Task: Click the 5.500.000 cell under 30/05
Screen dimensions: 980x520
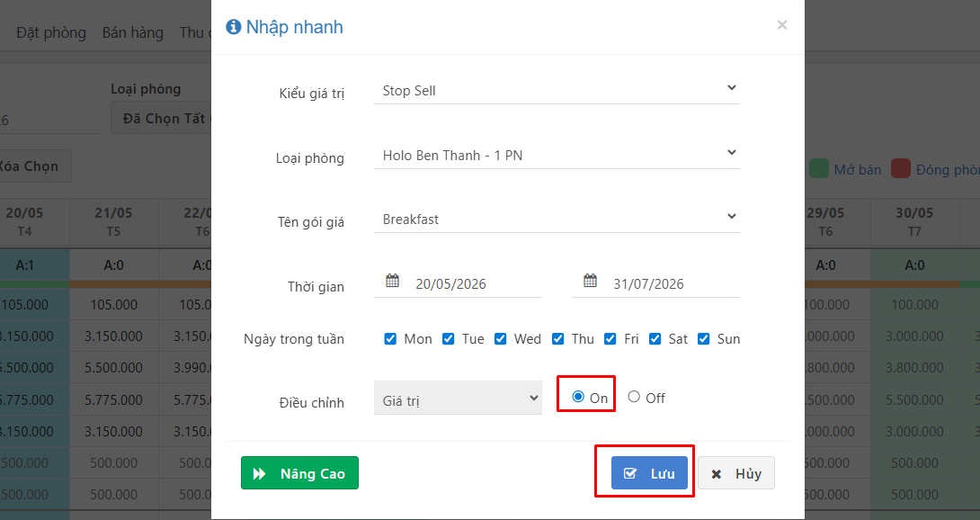Action: pos(914,399)
